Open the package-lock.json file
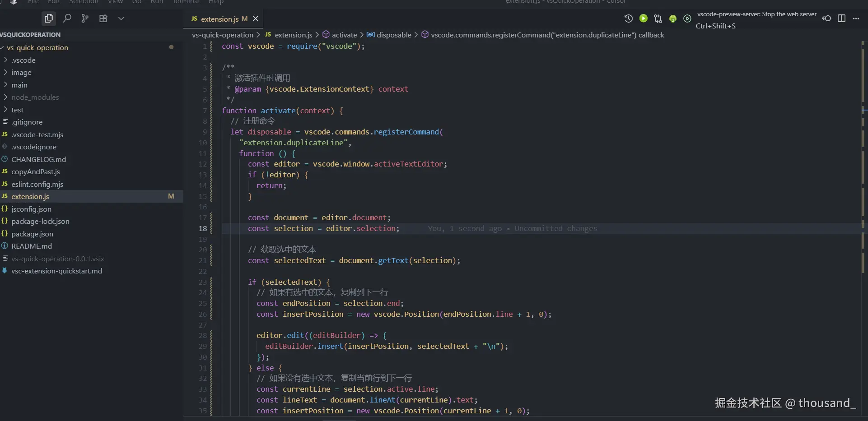The height and width of the screenshot is (421, 868). [x=92, y=221]
